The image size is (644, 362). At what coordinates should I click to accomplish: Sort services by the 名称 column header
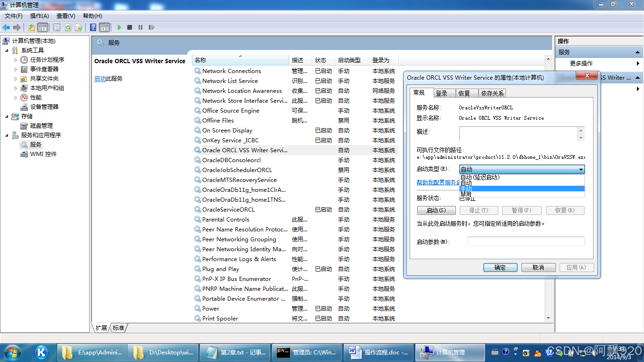[240, 60]
